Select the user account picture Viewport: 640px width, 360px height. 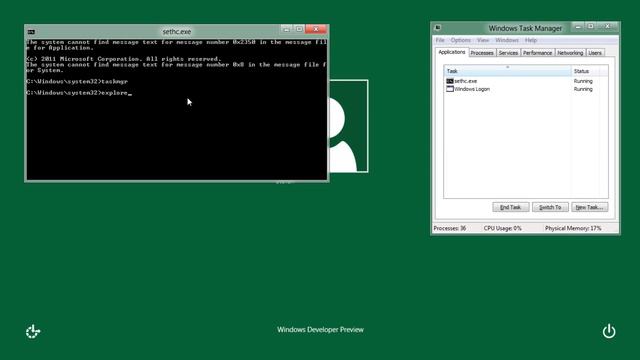tap(349, 126)
